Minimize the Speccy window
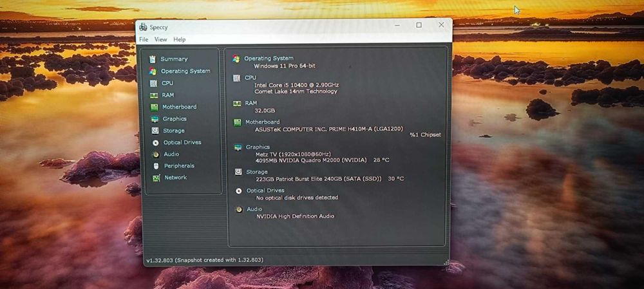Screen dimensions: 644x289 coord(397,26)
